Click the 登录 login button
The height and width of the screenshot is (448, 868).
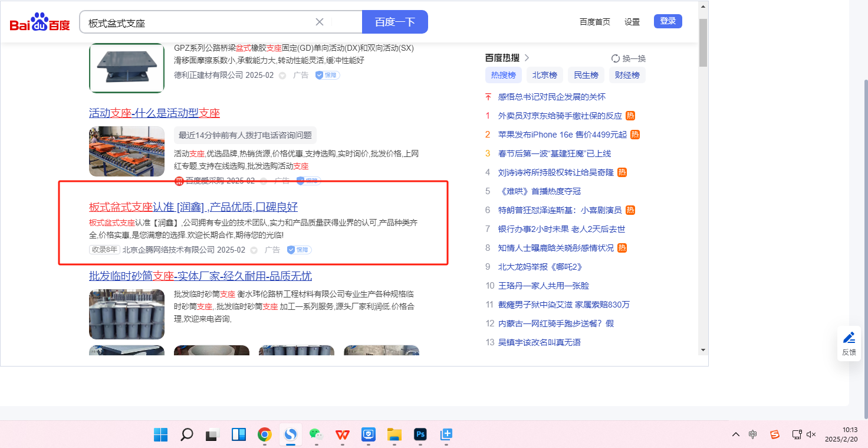coord(668,21)
